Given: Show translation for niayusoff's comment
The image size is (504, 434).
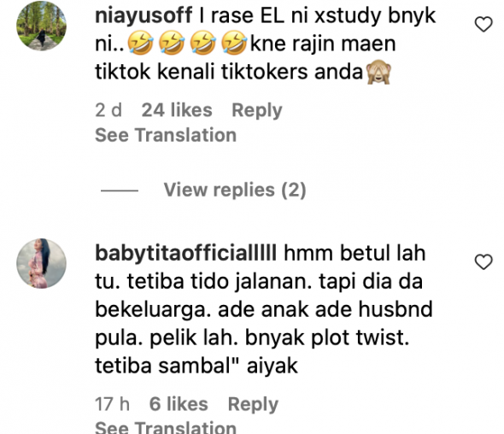Looking at the screenshot, I should (x=166, y=135).
